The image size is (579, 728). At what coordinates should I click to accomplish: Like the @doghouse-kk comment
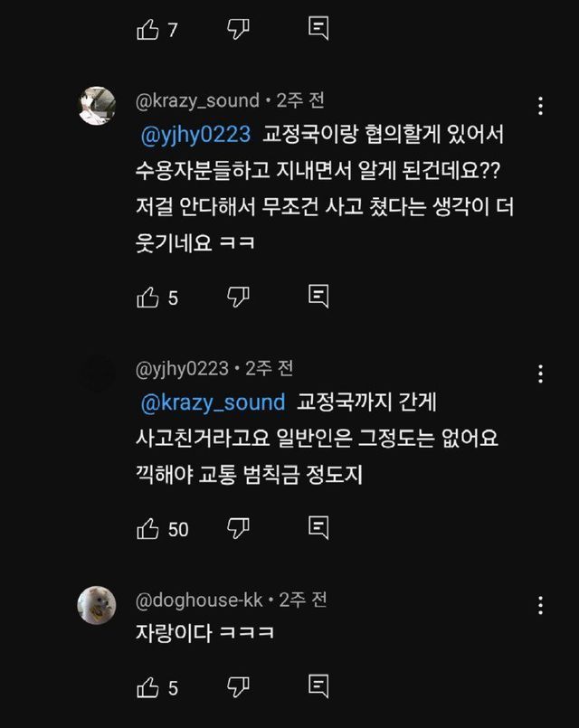click(147, 687)
